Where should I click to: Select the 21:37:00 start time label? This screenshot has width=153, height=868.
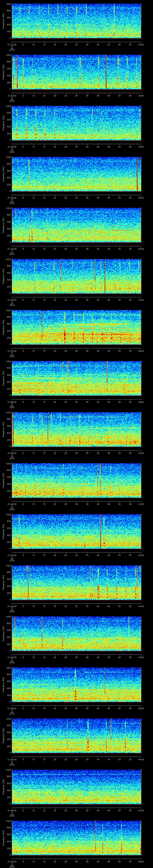(x=12, y=351)
